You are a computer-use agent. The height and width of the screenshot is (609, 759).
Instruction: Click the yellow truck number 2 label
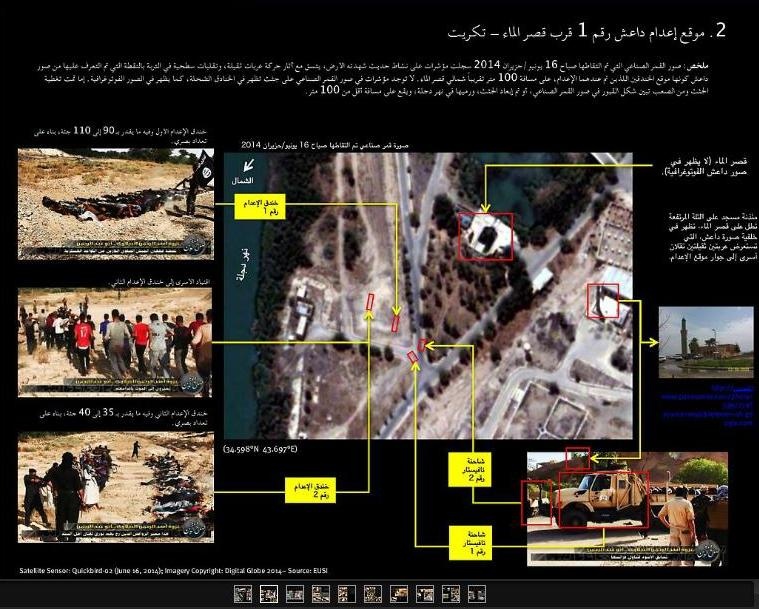coord(472,468)
